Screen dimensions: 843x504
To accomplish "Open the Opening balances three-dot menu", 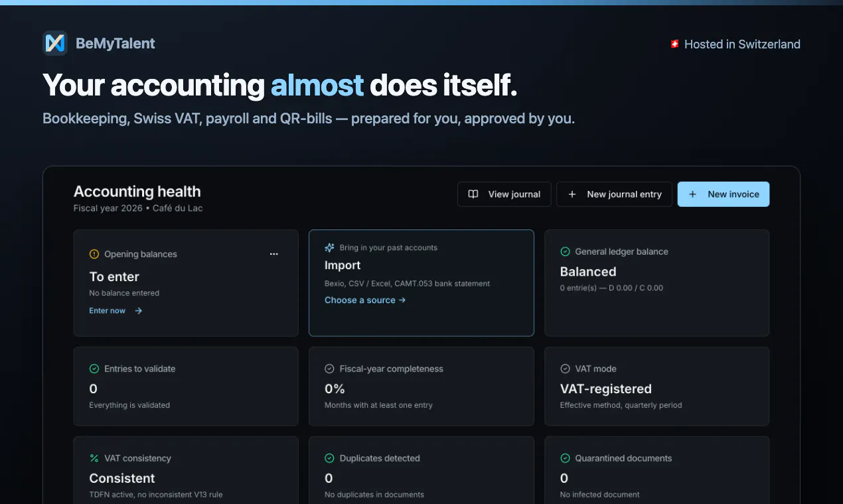I will (x=274, y=254).
